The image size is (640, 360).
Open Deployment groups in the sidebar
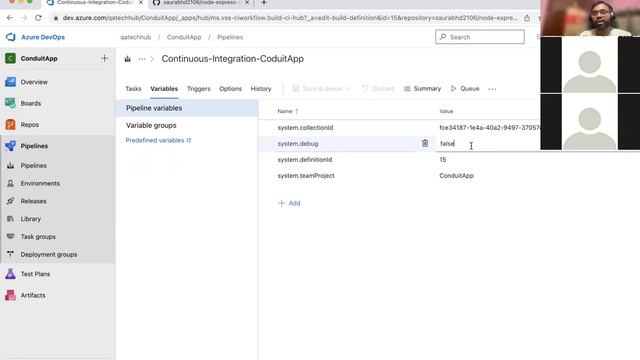pyautogui.click(x=49, y=254)
